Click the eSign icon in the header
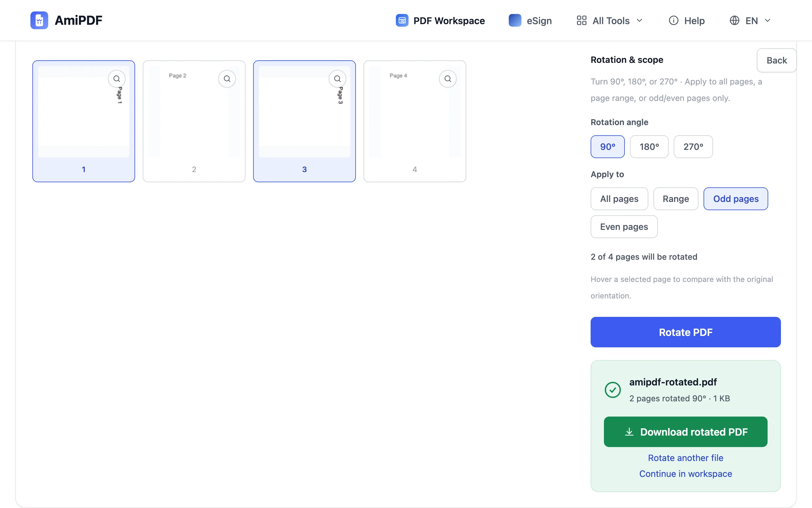Viewport: 812px width, 508px height. click(x=515, y=21)
